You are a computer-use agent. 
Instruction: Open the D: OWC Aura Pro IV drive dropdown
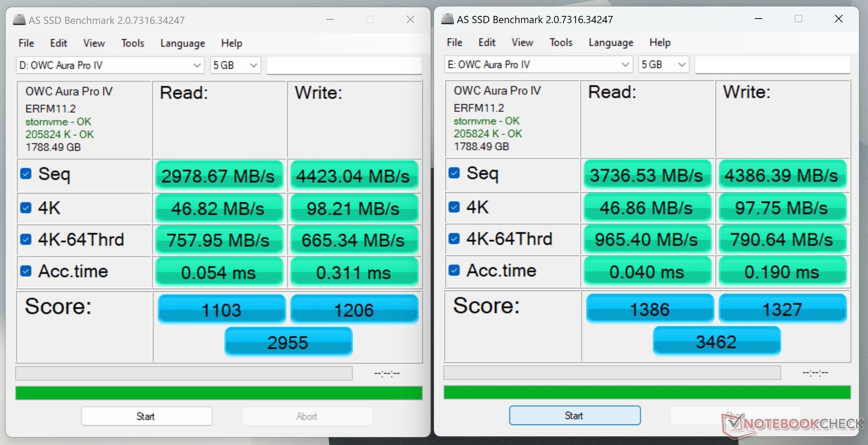tap(110, 65)
